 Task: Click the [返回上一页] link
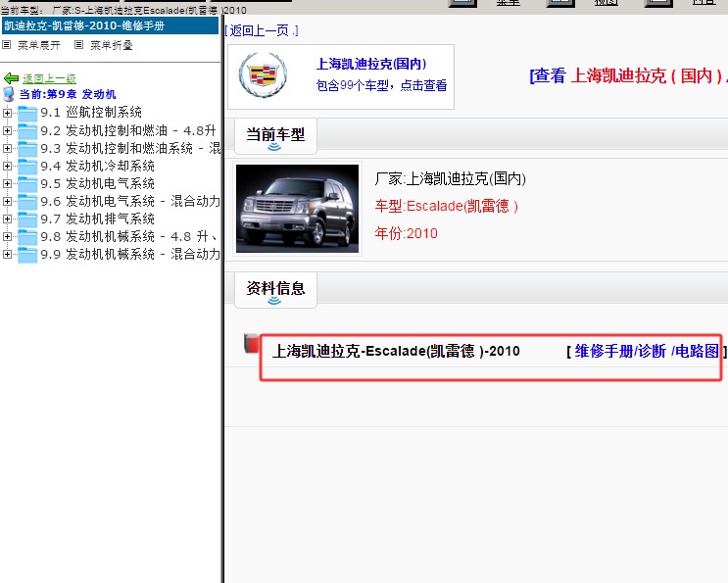coord(262,30)
